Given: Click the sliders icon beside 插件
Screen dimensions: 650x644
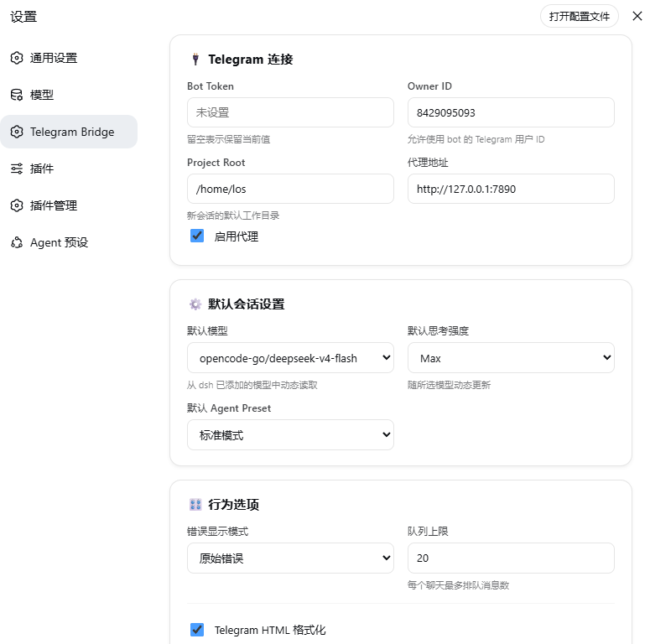Looking at the screenshot, I should click(x=17, y=169).
